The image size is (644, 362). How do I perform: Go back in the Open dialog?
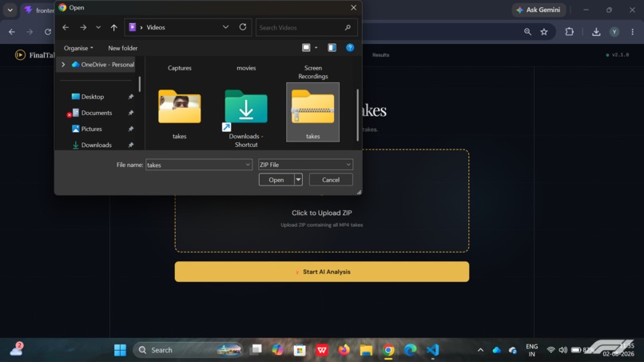(66, 27)
